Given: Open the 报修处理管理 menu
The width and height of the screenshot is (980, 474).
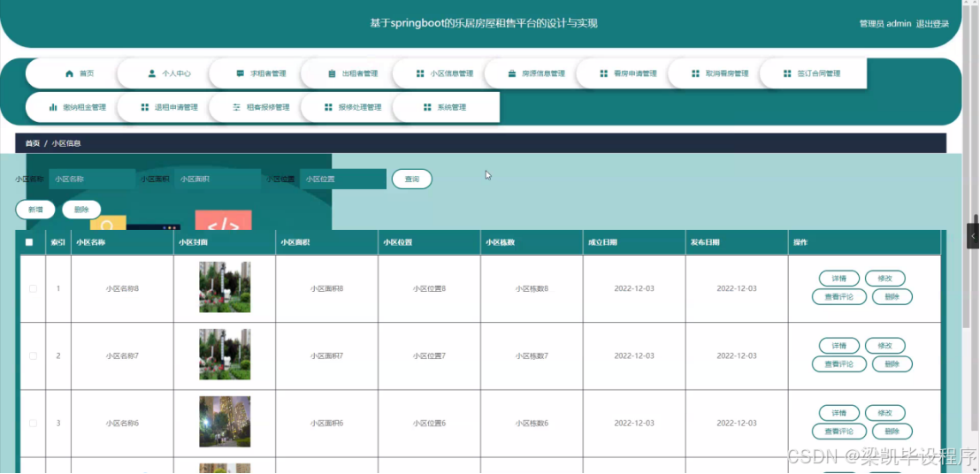Looking at the screenshot, I should click(x=353, y=107).
